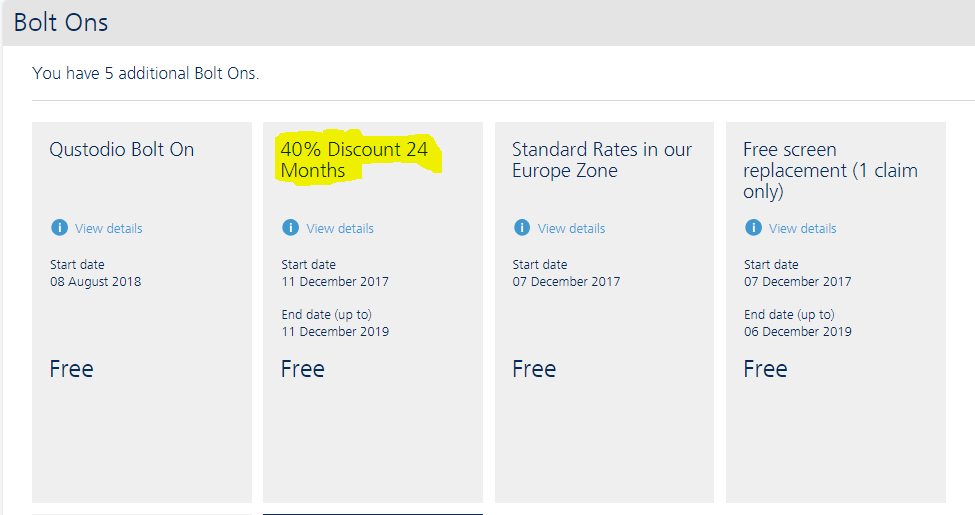This screenshot has height=515, width=975.
Task: Click the info icon in the Free screen replacement card
Action: [753, 228]
